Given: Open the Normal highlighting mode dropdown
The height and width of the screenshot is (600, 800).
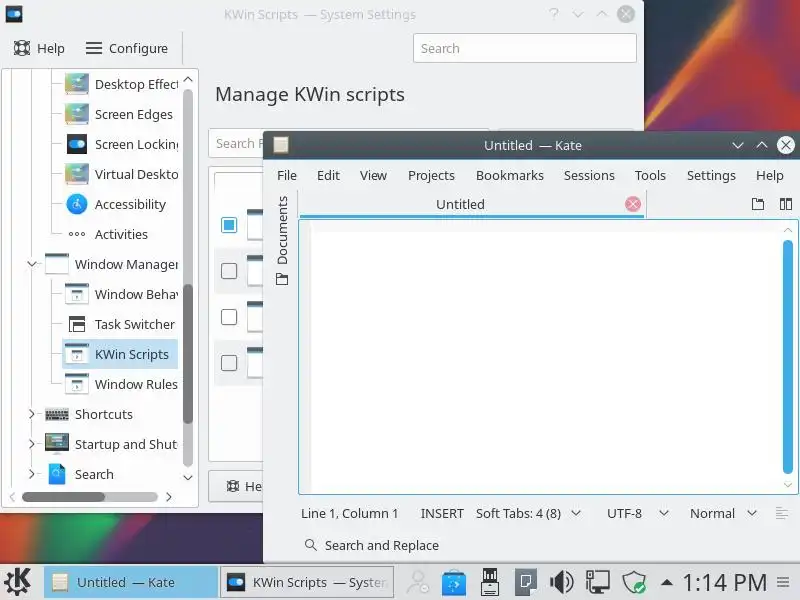Looking at the screenshot, I should point(723,513).
